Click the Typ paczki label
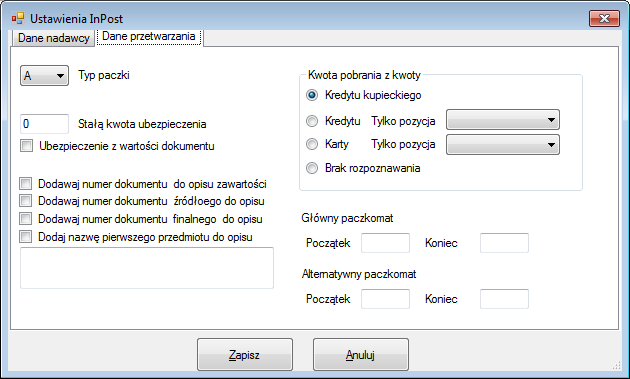Viewport: 630px width, 379px height. tap(104, 75)
